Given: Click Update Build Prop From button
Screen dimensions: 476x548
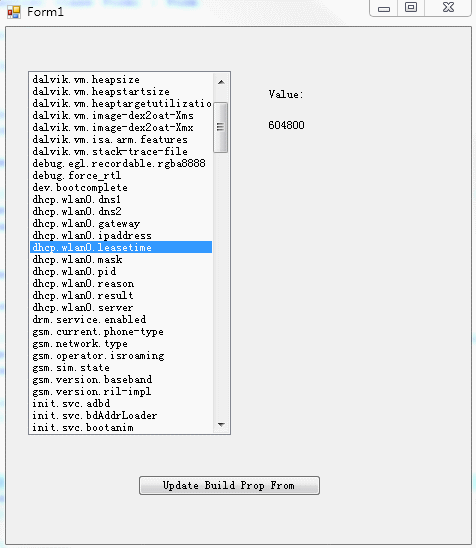Looking at the screenshot, I should coord(229,485).
